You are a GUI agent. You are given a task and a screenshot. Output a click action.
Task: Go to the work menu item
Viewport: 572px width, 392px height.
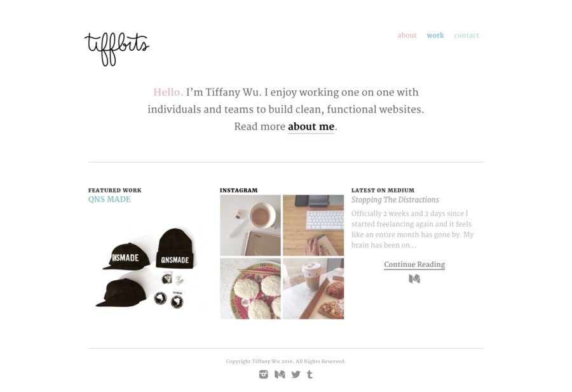[435, 36]
